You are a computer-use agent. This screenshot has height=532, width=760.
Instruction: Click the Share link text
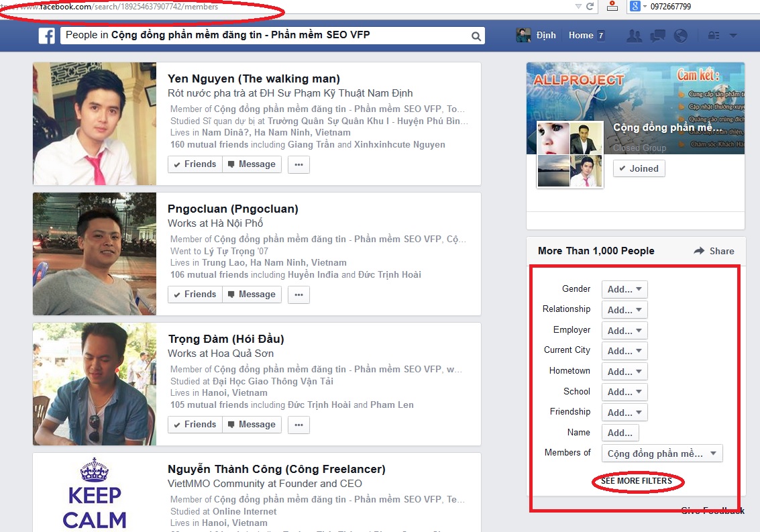(722, 251)
